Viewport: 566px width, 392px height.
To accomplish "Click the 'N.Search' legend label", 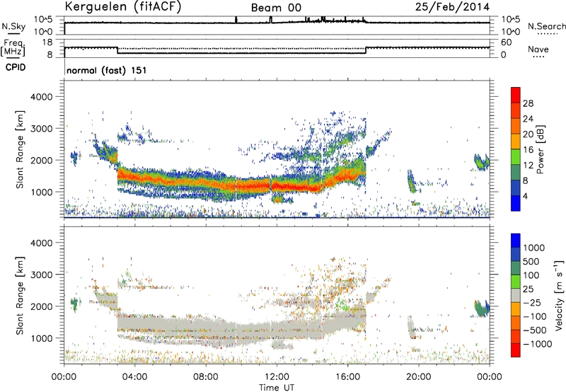I will pyautogui.click(x=546, y=26).
